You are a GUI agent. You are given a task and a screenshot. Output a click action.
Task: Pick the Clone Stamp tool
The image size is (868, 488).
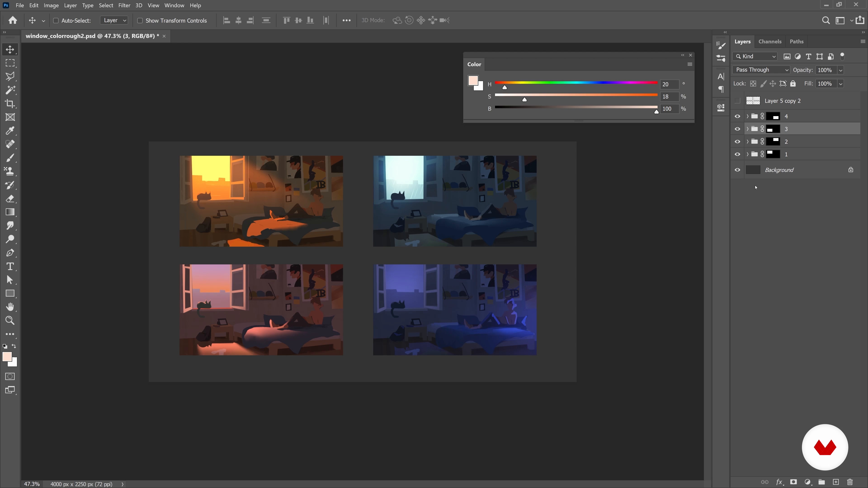(10, 171)
